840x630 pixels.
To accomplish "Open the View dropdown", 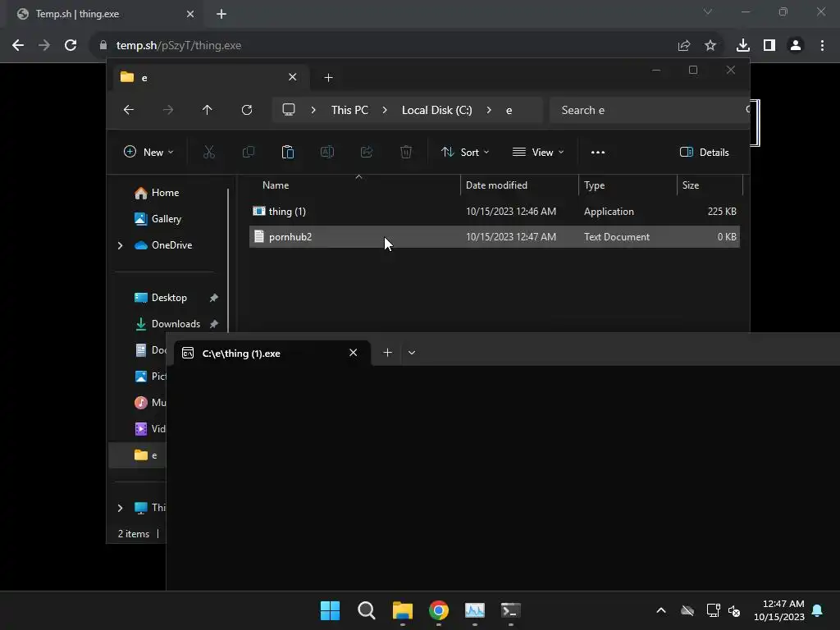I will pos(538,152).
